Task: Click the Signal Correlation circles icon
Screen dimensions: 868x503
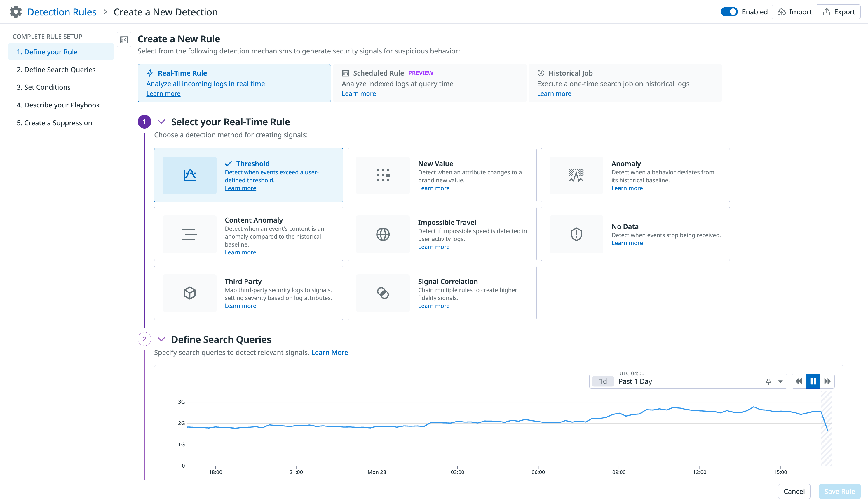Action: [x=383, y=293]
